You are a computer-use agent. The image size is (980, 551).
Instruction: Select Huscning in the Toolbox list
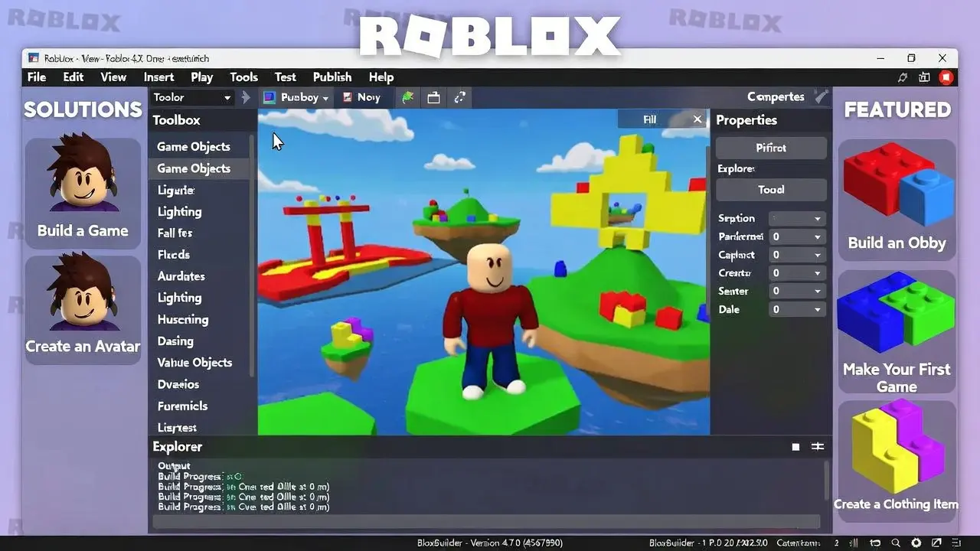tap(182, 319)
